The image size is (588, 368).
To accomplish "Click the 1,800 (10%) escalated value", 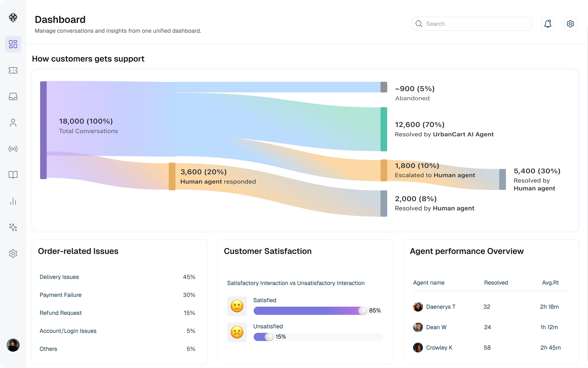I will [417, 165].
